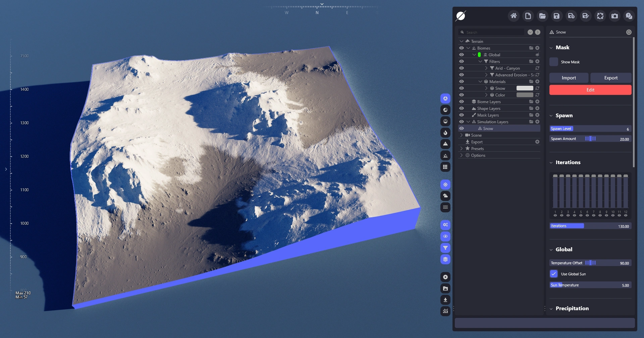Enable the Show Mask checkbox
This screenshot has height=338, width=644.
point(554,62)
